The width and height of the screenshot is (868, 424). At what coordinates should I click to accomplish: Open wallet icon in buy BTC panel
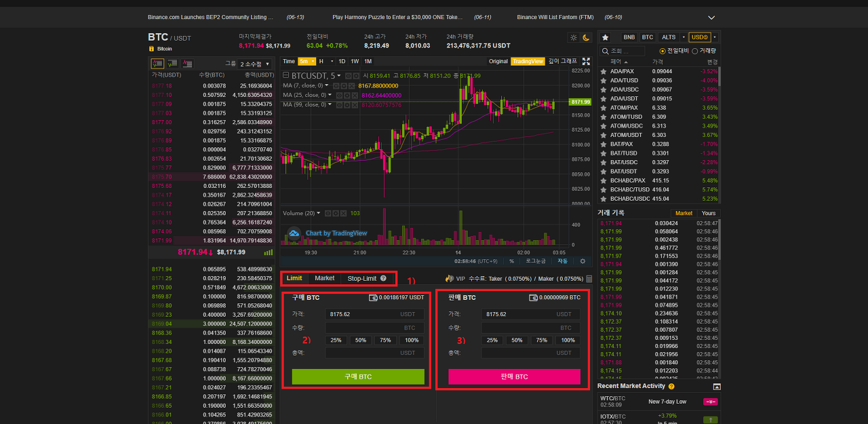(373, 297)
